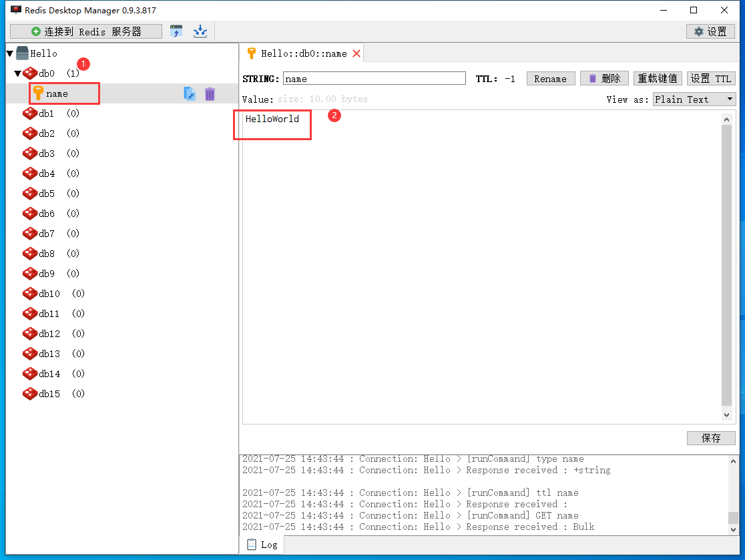This screenshot has width=745, height=560.
Task: Click the db15 database icon
Action: (x=30, y=393)
